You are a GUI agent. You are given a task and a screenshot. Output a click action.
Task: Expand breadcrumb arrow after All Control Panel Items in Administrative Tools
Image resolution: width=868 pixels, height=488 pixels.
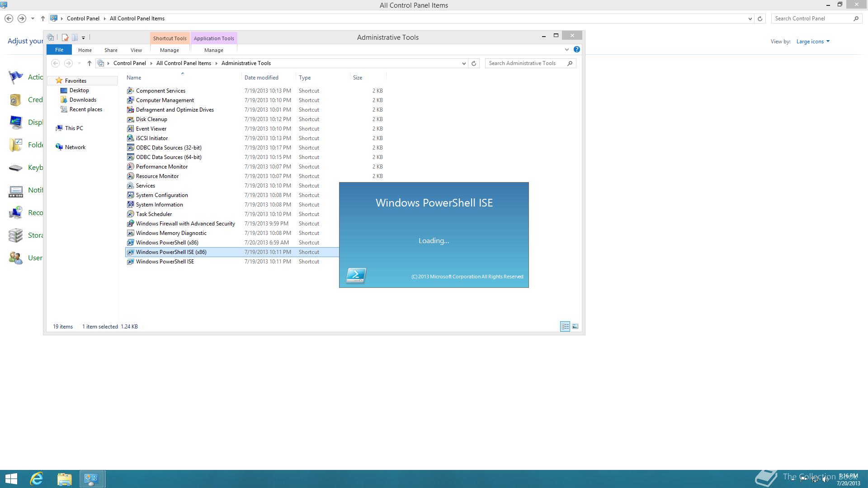coord(216,63)
